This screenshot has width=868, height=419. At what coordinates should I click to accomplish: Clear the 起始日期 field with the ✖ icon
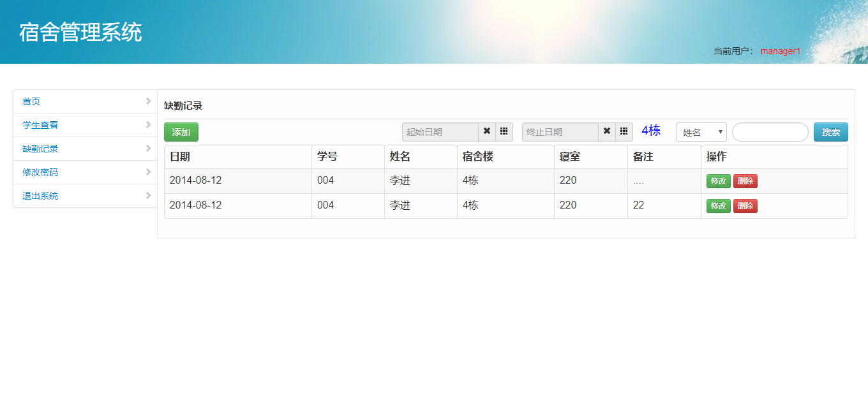click(x=487, y=131)
